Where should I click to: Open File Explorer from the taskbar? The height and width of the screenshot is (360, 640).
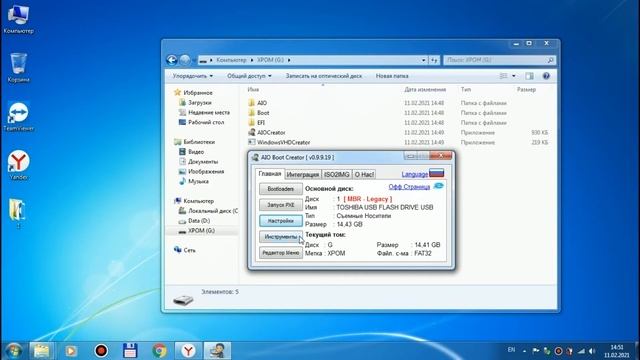point(42,351)
